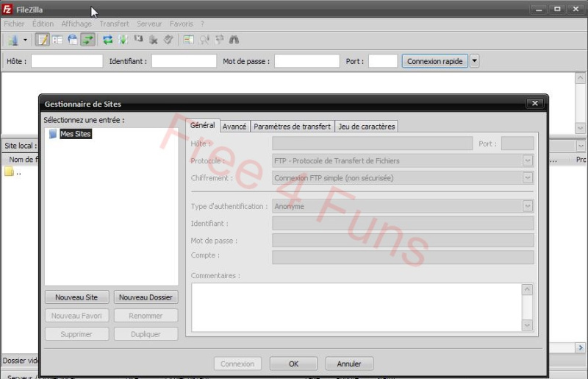Open the Site Manager icon's dropdown arrow
588x379 pixels.
pos(25,40)
